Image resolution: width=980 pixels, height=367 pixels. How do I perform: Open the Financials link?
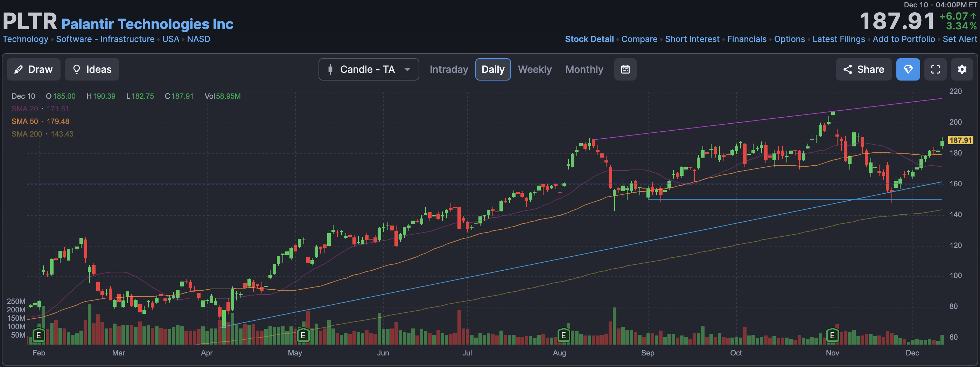747,39
